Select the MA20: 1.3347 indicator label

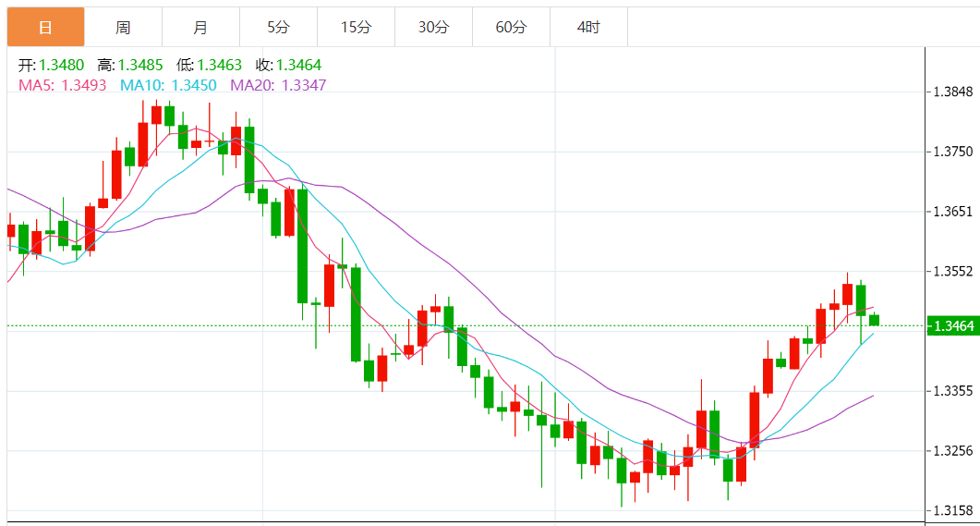point(278,85)
